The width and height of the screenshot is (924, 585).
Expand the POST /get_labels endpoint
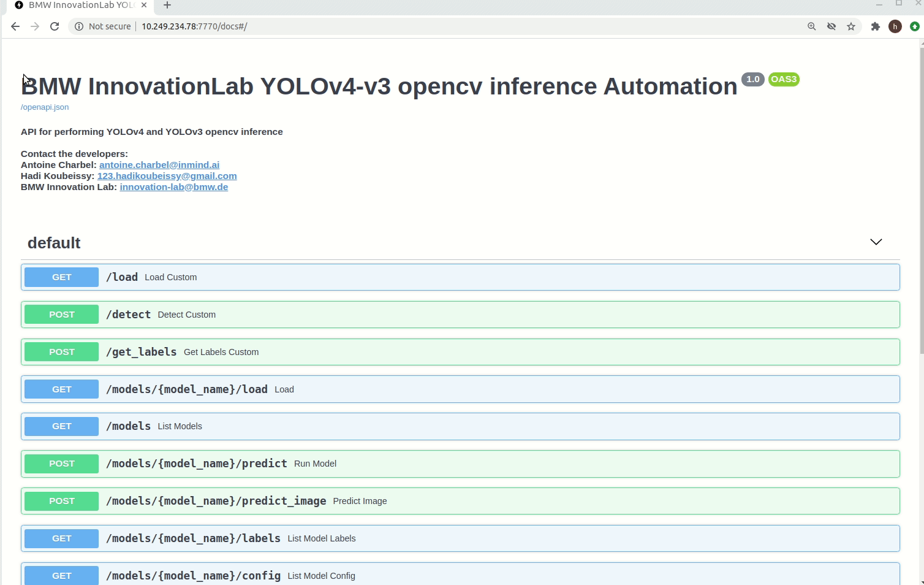460,352
